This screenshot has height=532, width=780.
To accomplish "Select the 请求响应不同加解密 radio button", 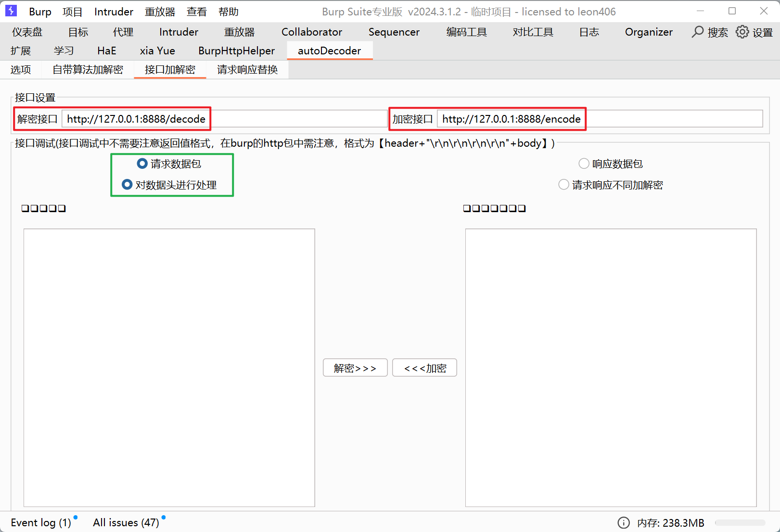I will [563, 185].
